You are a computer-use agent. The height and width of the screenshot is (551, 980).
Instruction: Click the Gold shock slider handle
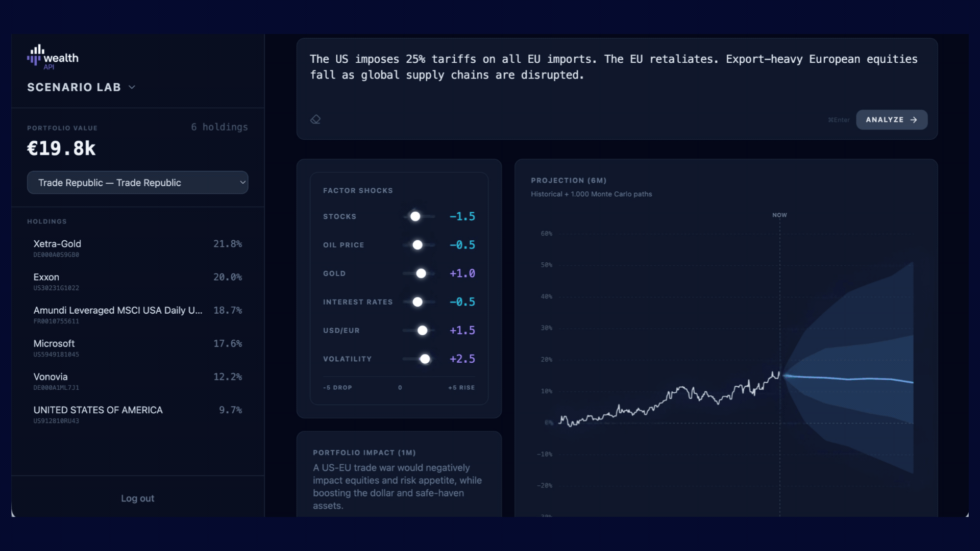coord(421,274)
